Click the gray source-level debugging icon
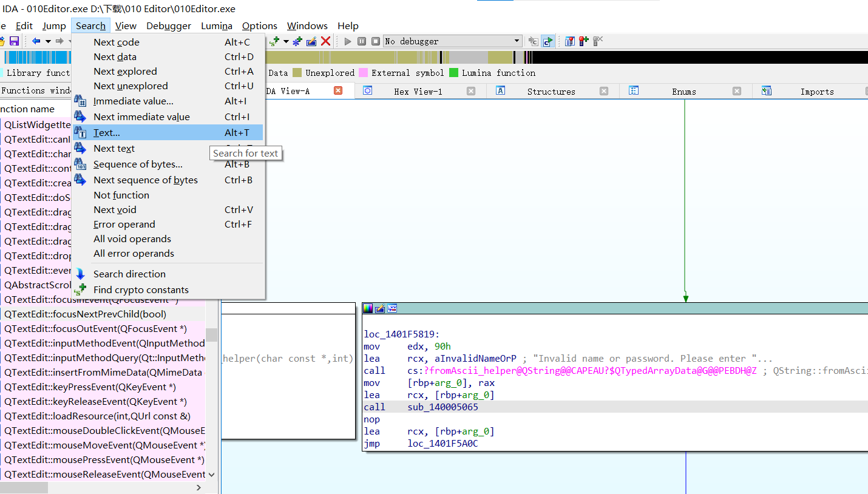This screenshot has width=868, height=494. tap(534, 41)
